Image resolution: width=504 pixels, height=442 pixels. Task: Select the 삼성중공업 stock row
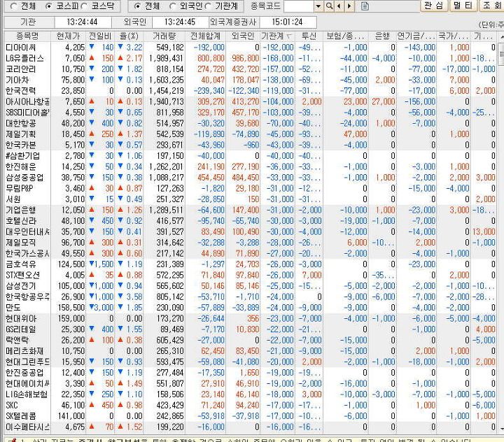pos(251,178)
